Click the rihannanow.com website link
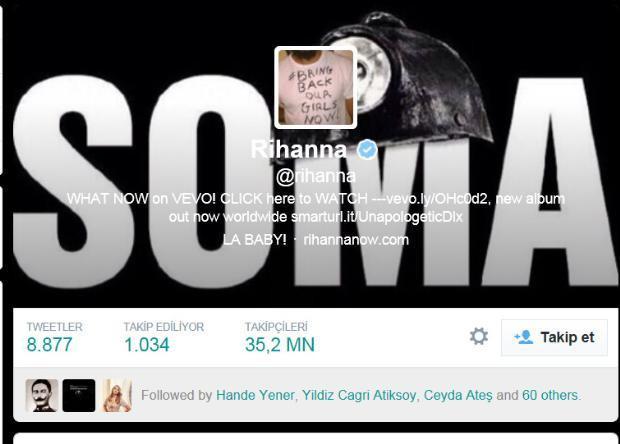Viewport: 620px width, 444px height. (356, 240)
